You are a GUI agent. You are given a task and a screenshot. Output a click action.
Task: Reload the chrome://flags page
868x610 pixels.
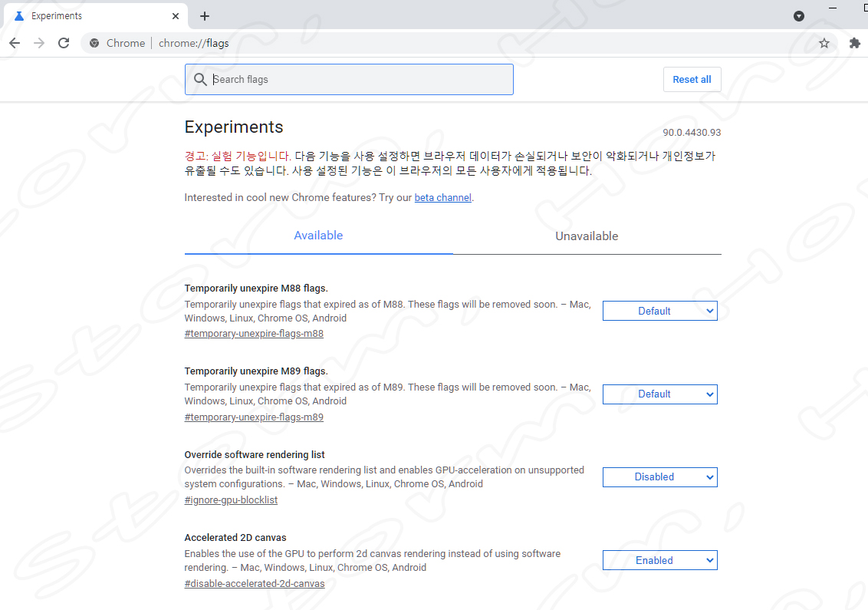click(64, 43)
